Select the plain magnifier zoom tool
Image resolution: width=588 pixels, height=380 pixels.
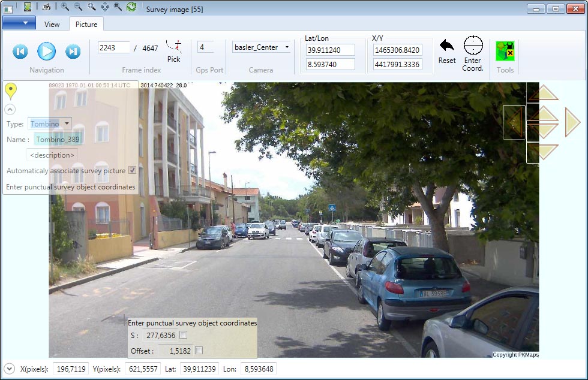(x=91, y=7)
